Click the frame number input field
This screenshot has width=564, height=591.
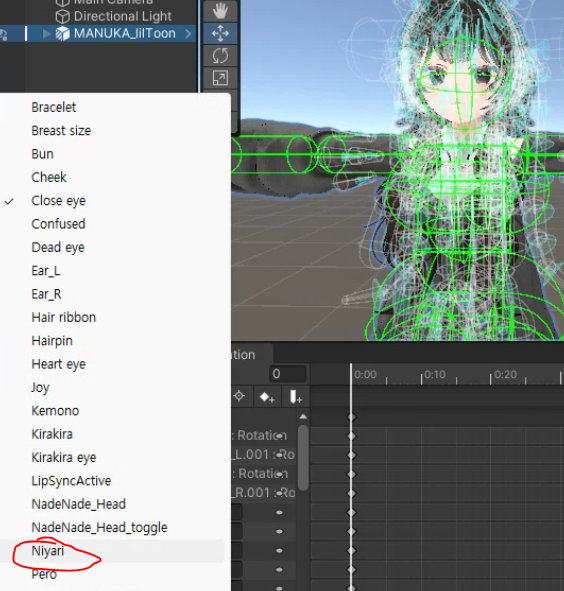click(x=287, y=374)
